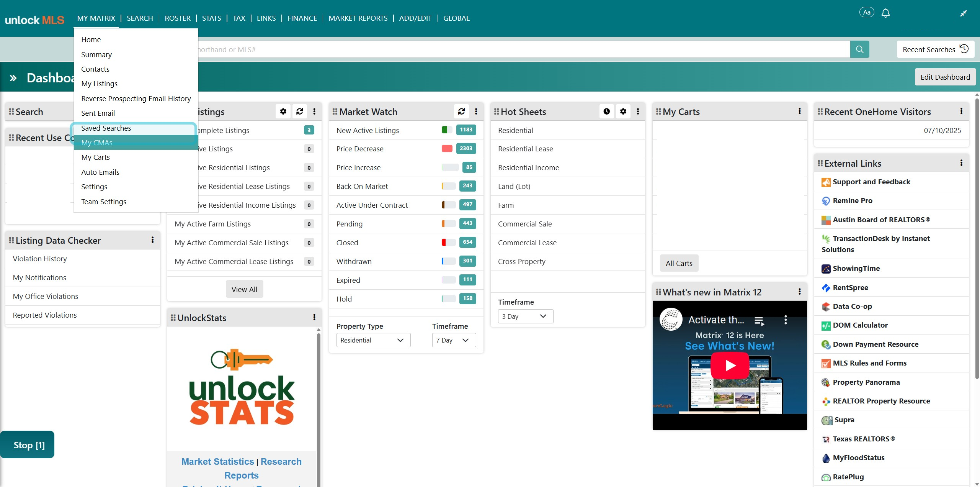Open the ROSTER menu
This screenshot has width=980, height=487.
tap(178, 18)
